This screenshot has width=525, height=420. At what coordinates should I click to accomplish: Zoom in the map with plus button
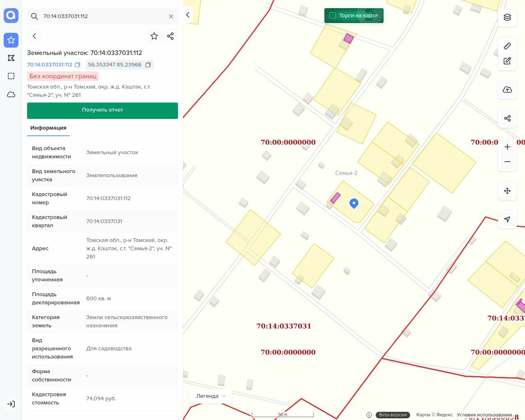tap(507, 147)
